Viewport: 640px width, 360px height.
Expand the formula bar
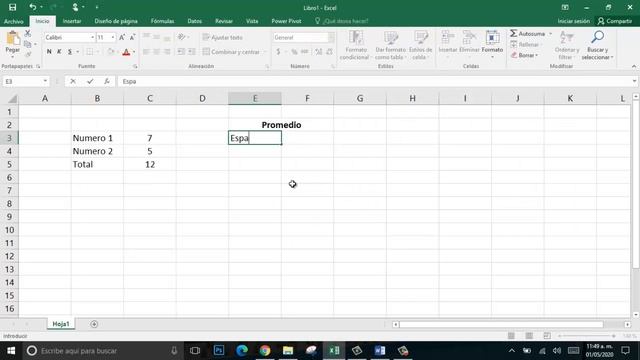(634, 81)
